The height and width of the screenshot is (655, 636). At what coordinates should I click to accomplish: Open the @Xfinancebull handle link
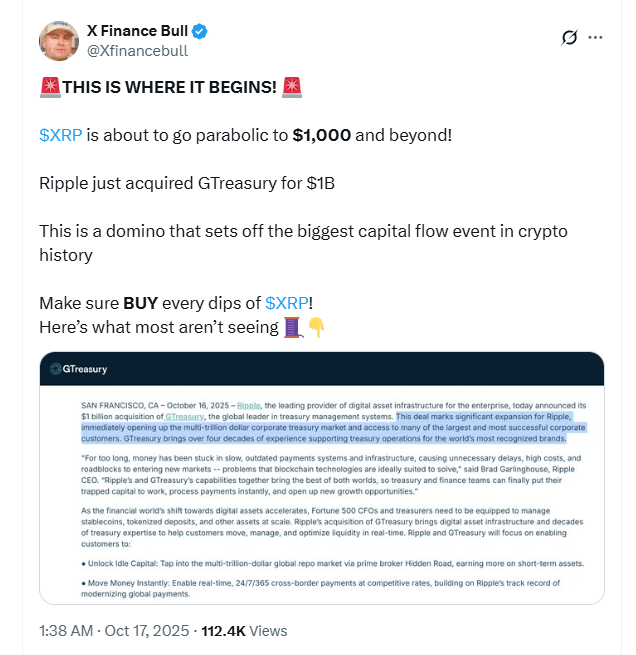click(x=137, y=51)
